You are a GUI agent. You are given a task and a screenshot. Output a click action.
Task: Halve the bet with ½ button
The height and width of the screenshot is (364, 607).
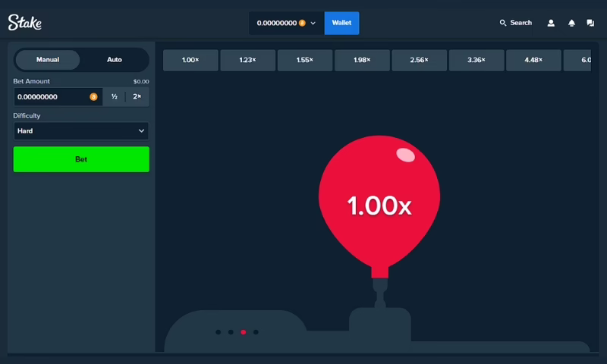click(114, 97)
